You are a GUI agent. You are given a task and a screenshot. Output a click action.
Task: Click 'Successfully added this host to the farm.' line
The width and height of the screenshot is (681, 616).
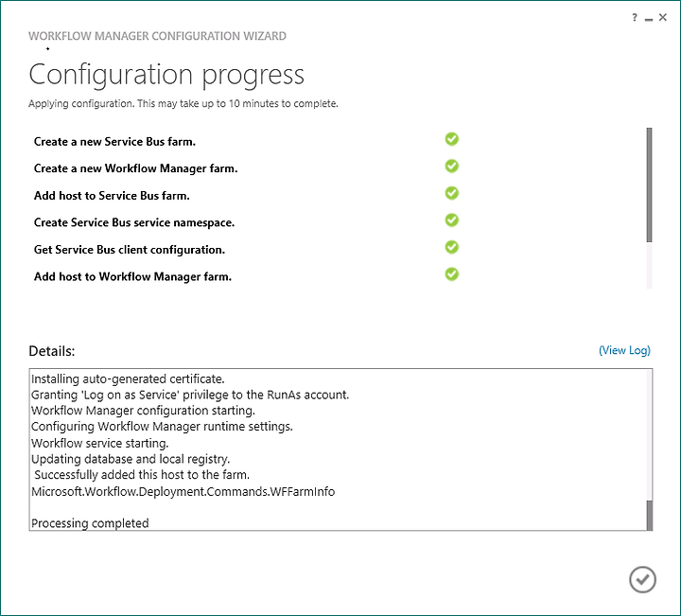point(142,475)
